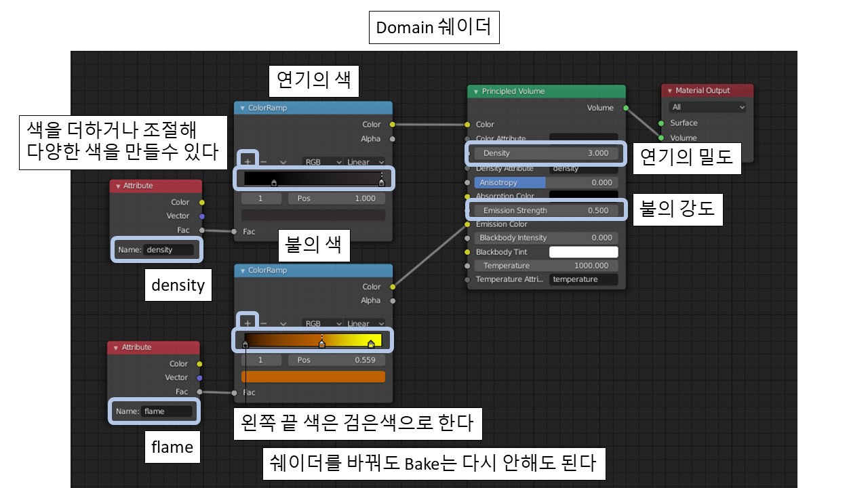Collapse the Material Output node
Viewport: 868px width, 488px height.
[669, 91]
